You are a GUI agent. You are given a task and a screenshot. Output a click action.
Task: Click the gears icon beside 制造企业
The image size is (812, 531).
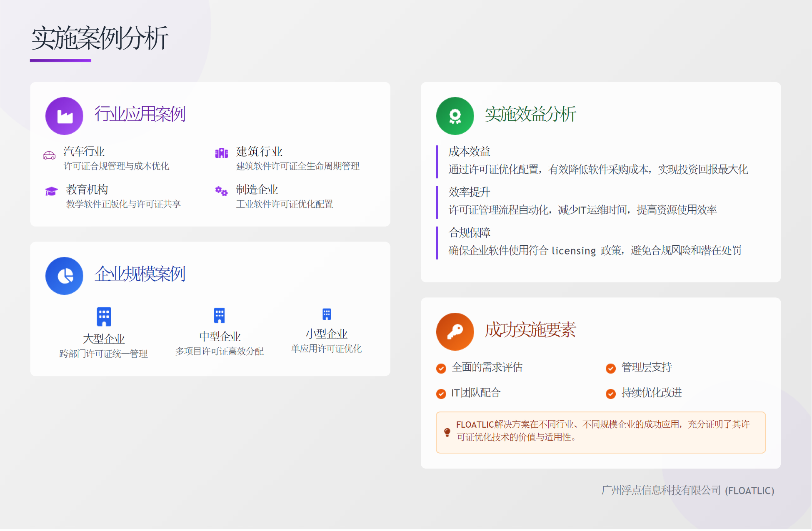[221, 191]
